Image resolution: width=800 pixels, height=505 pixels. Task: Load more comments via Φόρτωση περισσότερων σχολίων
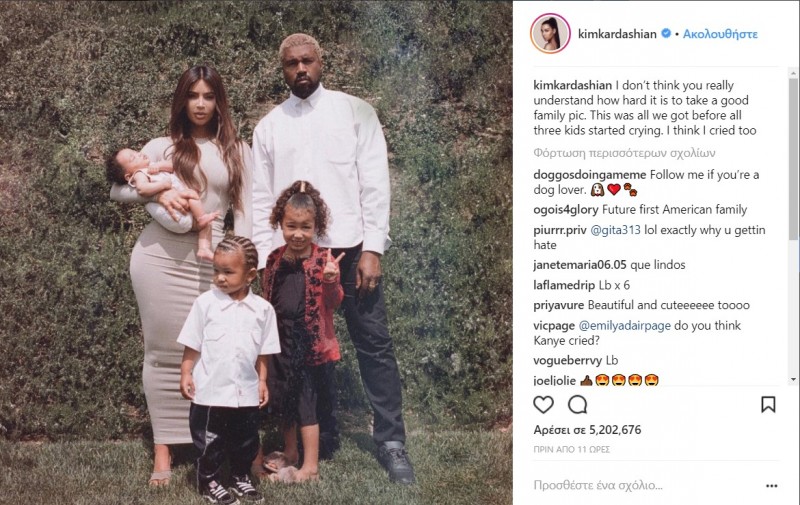624,153
